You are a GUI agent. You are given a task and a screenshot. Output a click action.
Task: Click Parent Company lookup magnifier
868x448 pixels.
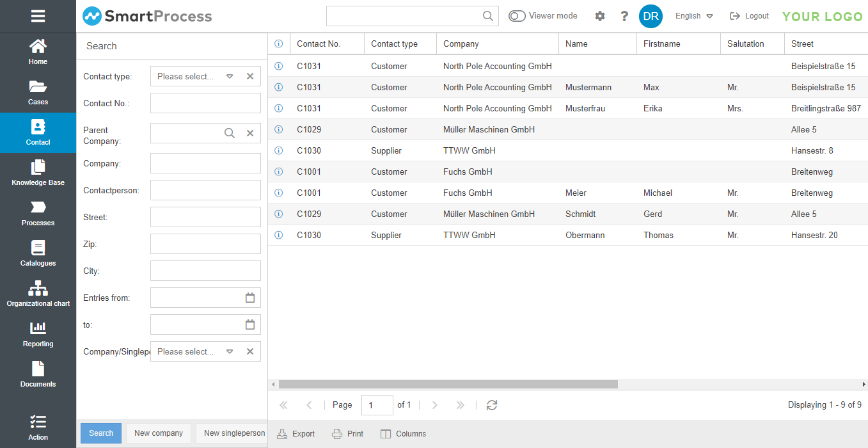tap(230, 133)
